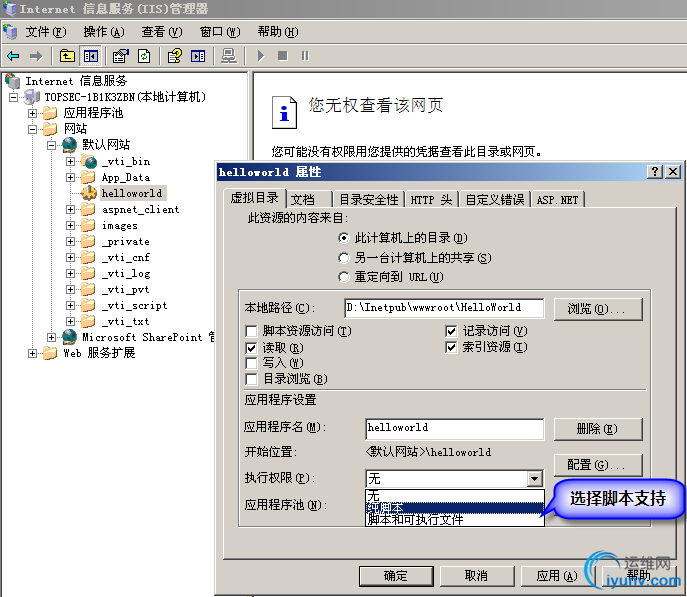The width and height of the screenshot is (687, 597).
Task: Select the helloworld gear icon in tree
Action: click(89, 193)
